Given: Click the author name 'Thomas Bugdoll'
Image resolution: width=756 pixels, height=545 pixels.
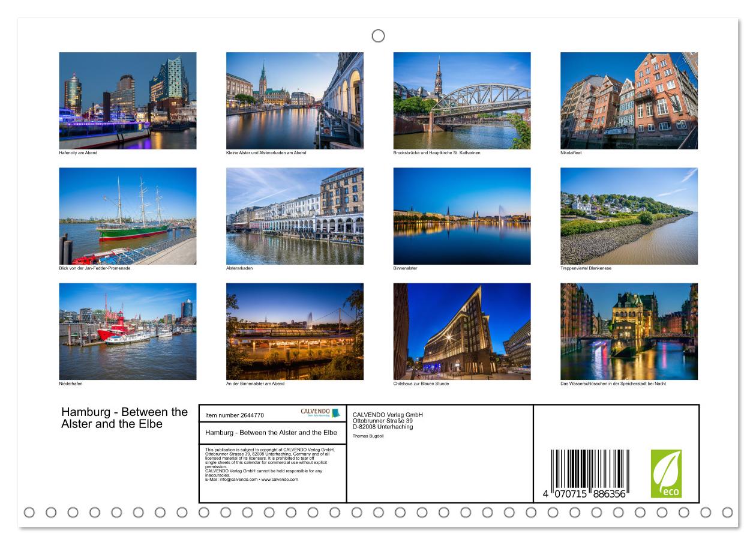Looking at the screenshot, I should point(368,436).
